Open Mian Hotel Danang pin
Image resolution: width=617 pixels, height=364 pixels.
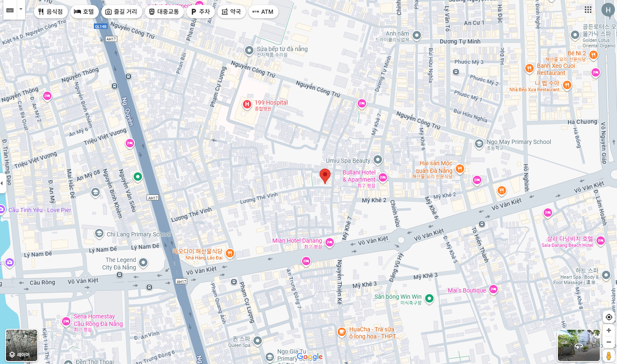coord(330,242)
